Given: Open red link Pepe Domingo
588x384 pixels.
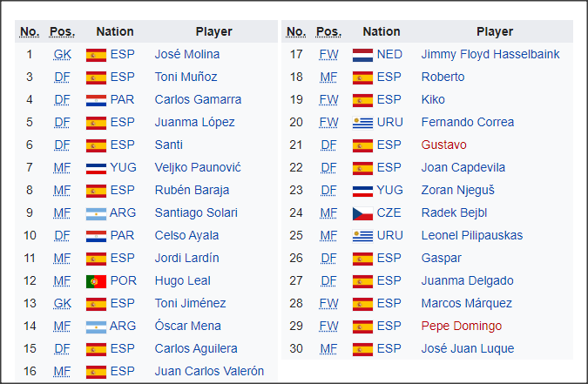Looking at the screenshot, I should tap(461, 326).
